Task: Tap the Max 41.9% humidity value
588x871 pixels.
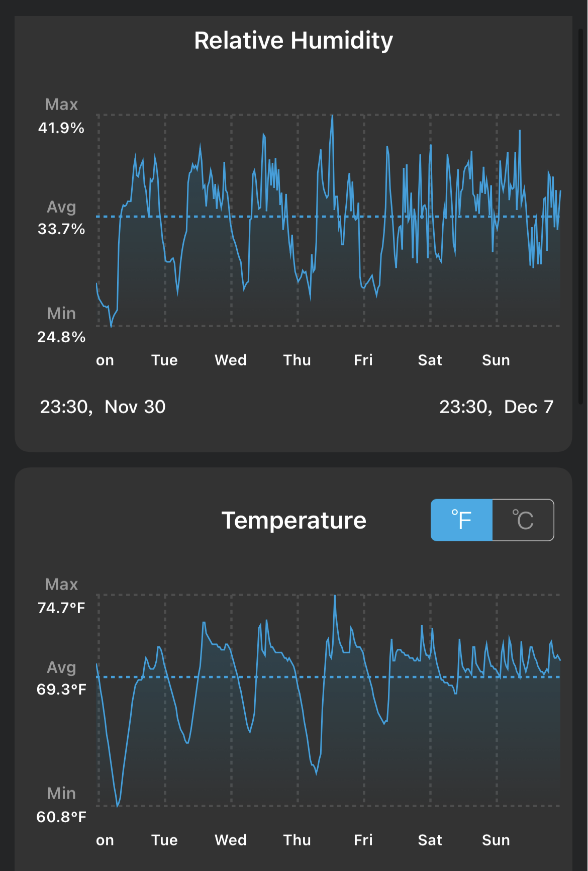Action: (61, 128)
